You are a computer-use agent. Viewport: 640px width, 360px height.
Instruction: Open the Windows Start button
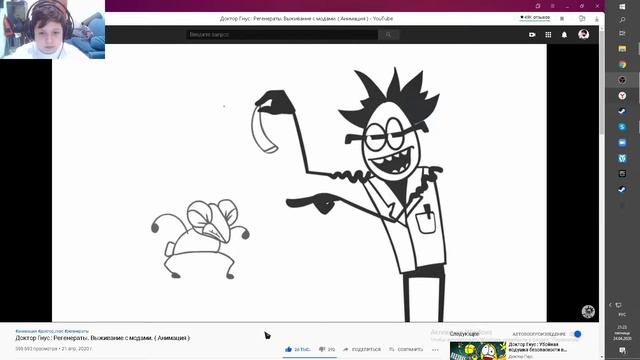(x=622, y=7)
